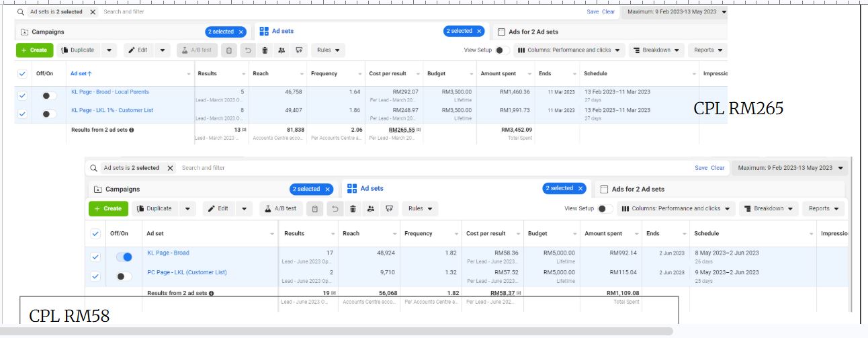Click the undo arrow icon in the RM265 table toolbar
The width and height of the screenshot is (868, 338).
coord(247,50)
